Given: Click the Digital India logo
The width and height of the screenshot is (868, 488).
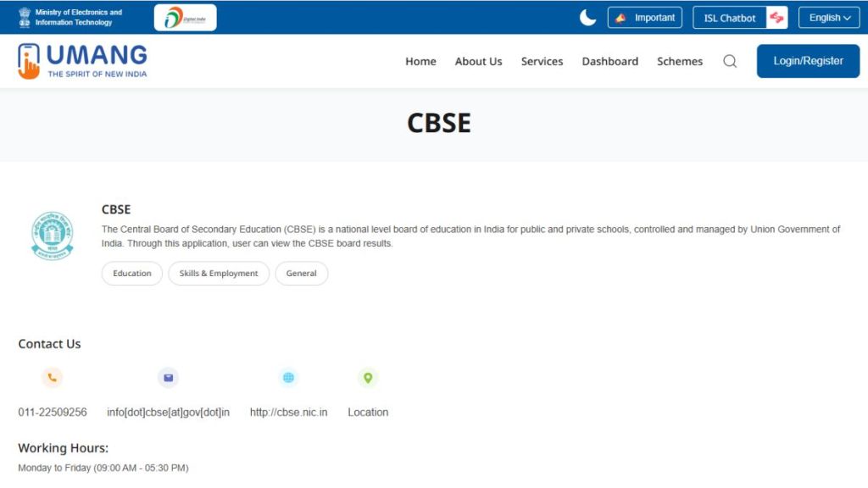Looking at the screenshot, I should pyautogui.click(x=183, y=16).
